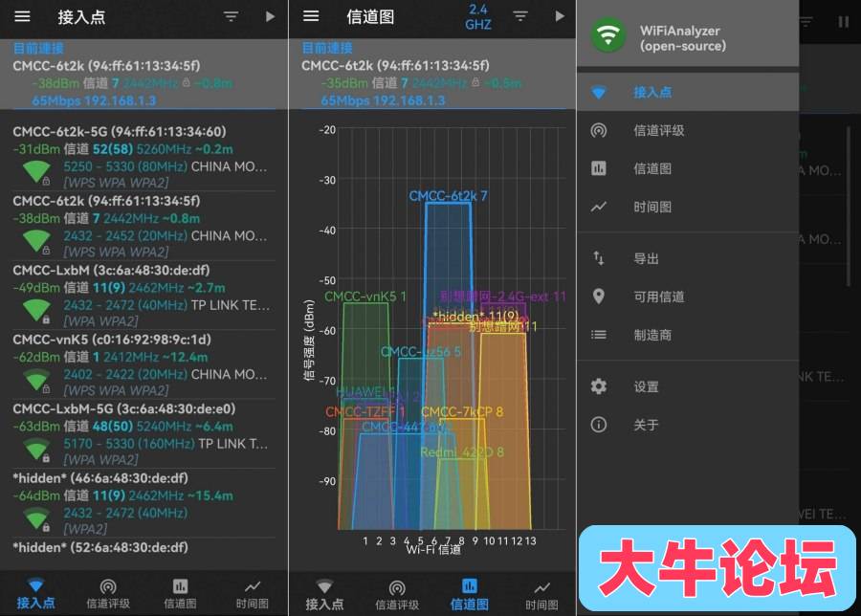861x616 pixels.
Task: Click the Redmi 8 label in the graph
Action: click(x=462, y=452)
